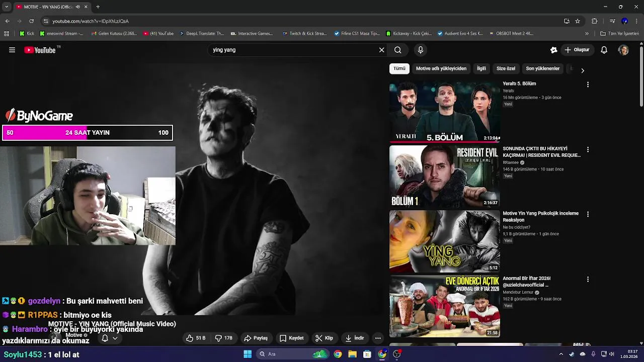Open Anormal Bir İftar 2026 video title

(526, 281)
